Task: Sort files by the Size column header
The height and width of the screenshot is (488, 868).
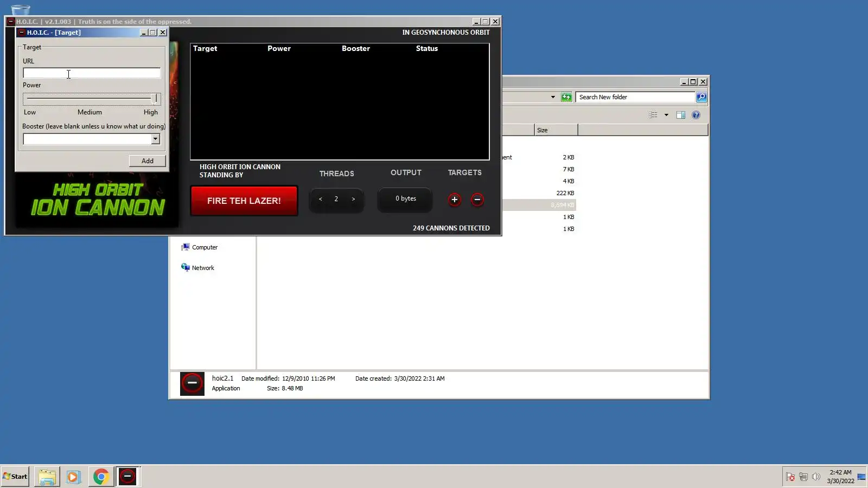Action: pyautogui.click(x=556, y=130)
